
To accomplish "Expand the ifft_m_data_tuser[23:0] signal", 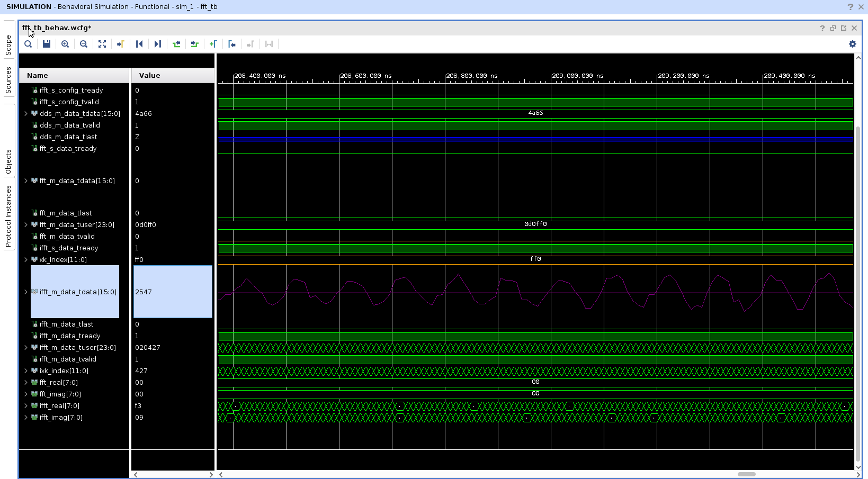I will click(25, 347).
